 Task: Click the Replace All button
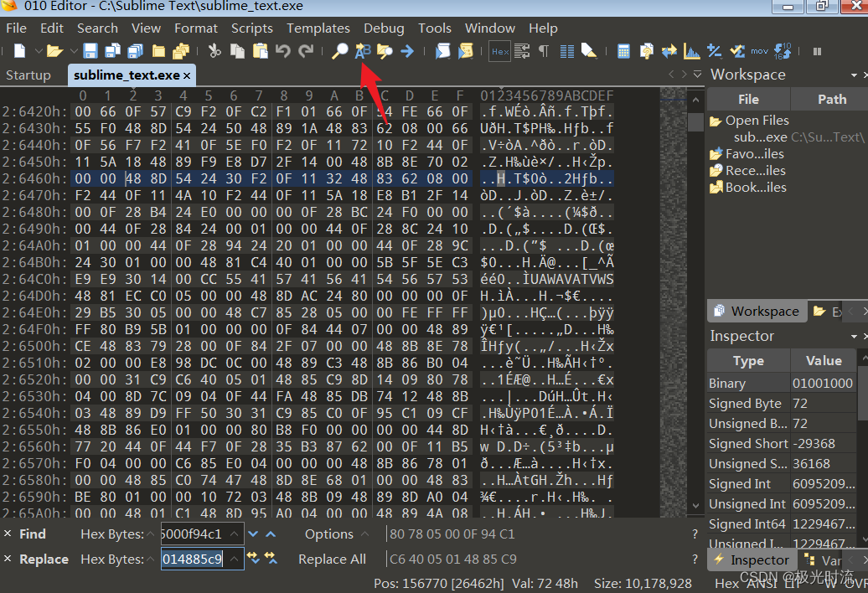click(x=332, y=559)
